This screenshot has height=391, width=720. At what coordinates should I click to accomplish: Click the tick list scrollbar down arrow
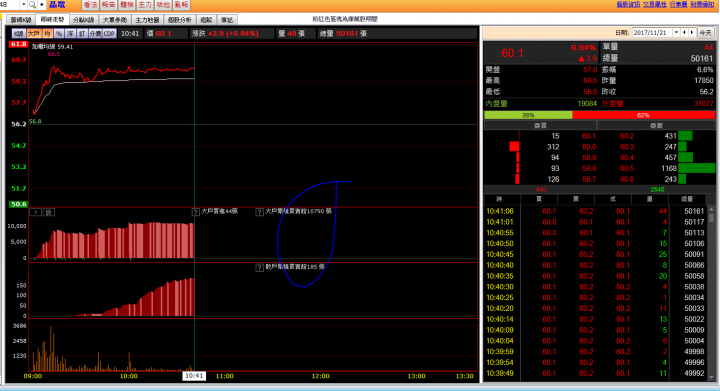point(711,377)
